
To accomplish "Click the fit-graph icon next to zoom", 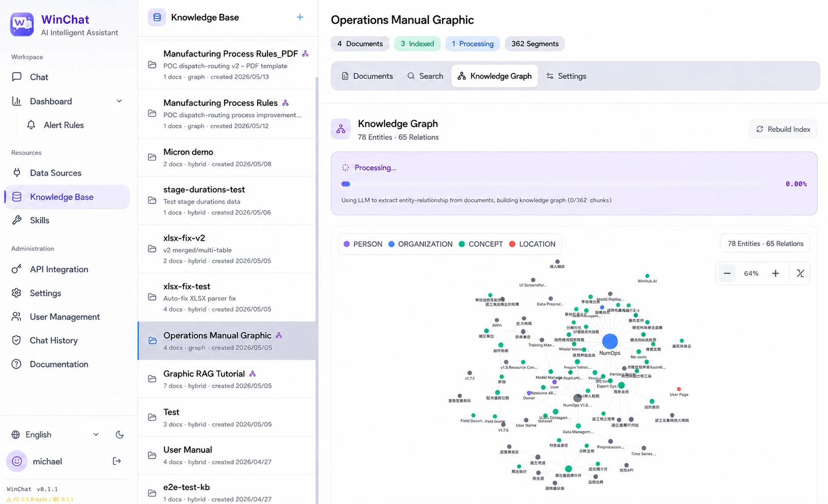I will pos(800,273).
